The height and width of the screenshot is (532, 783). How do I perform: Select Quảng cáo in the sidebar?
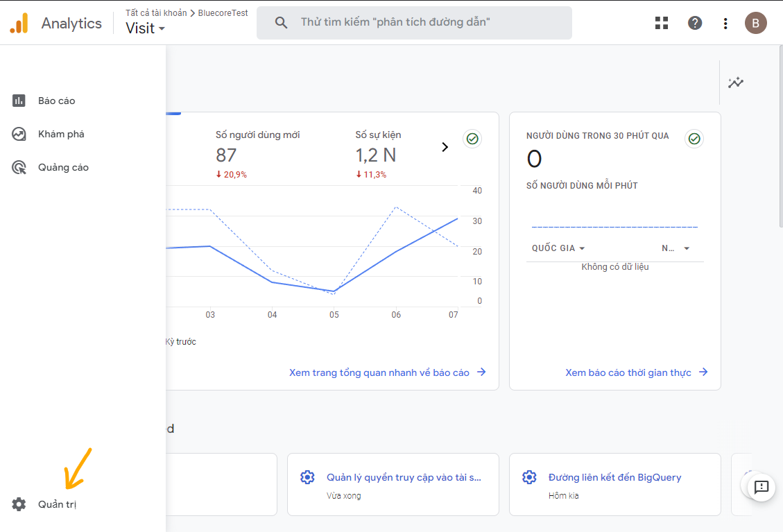62,167
